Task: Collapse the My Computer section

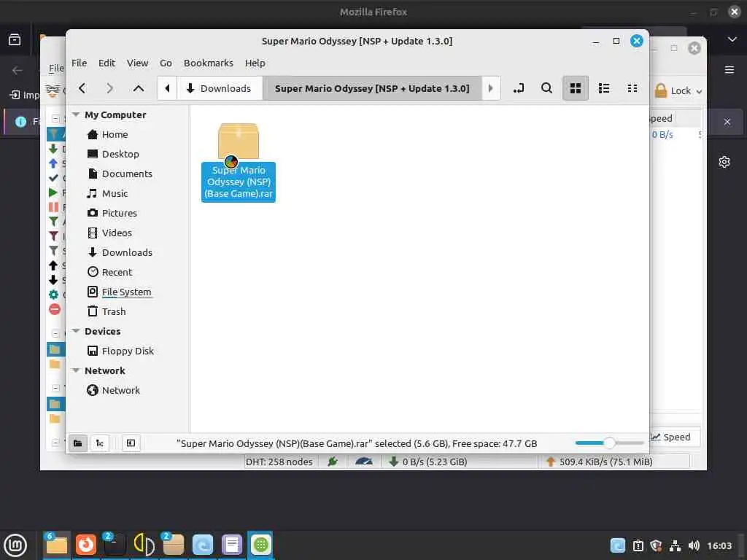Action: (76, 114)
